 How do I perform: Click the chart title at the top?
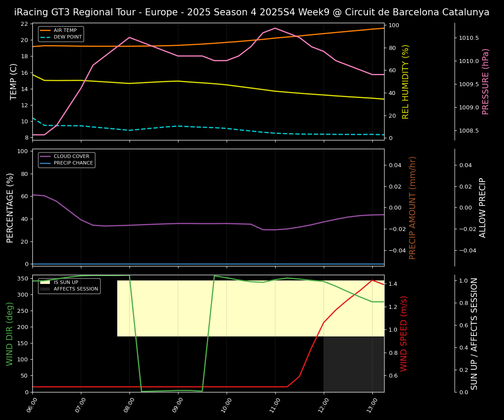(x=252, y=12)
